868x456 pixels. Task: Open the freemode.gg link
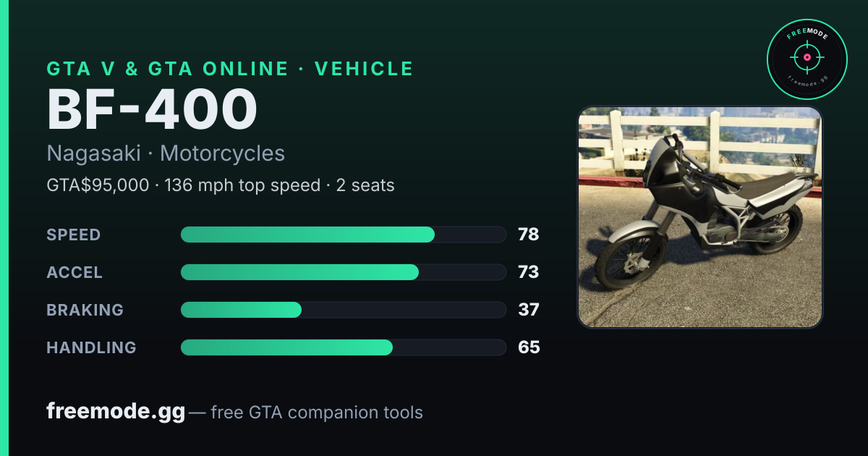[116, 412]
